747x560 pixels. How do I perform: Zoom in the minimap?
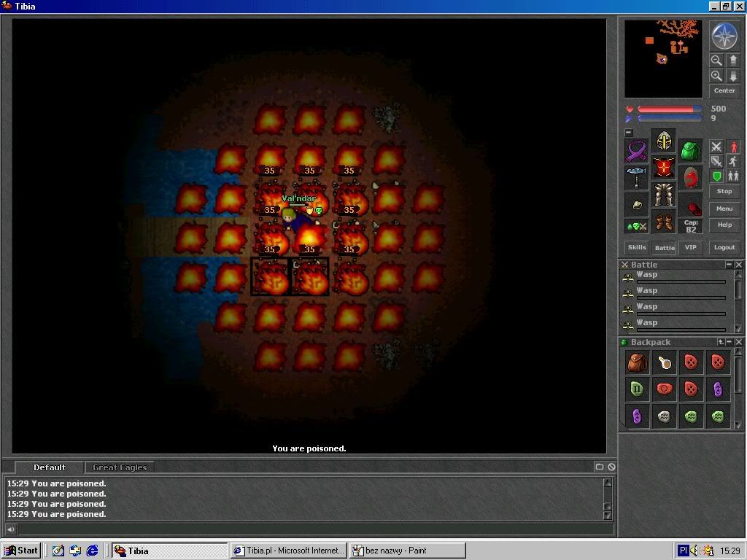[716, 76]
